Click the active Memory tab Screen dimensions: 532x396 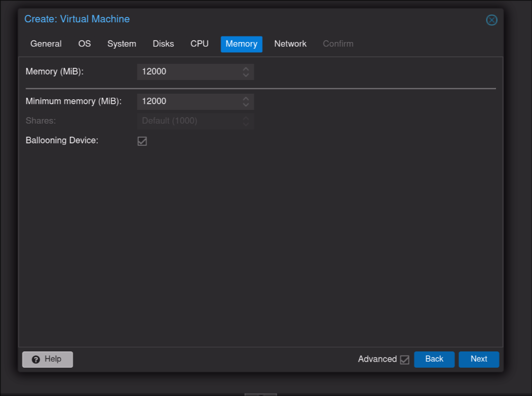click(x=241, y=44)
